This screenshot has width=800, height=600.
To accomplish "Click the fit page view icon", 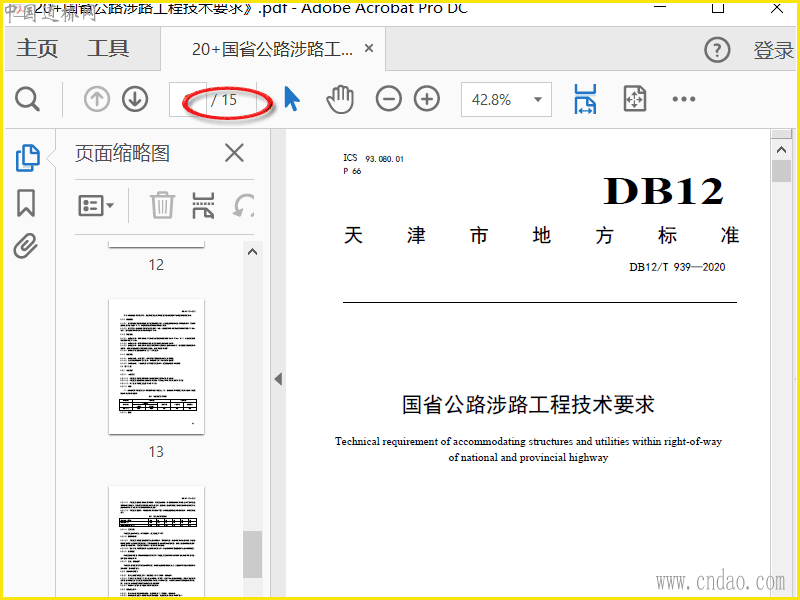I will point(635,99).
